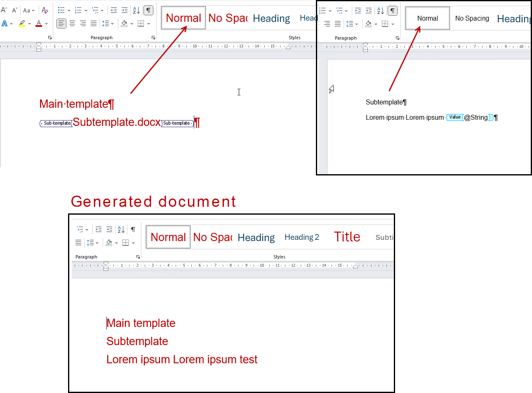Apply red font color in main template window
Viewport: 532px width, 393px height.
coord(39,24)
